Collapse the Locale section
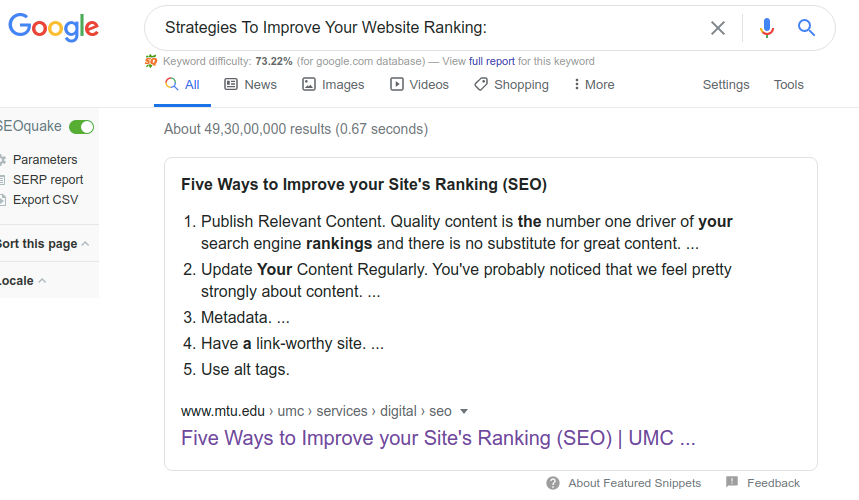Screen dimensions: 859x500 [23, 281]
